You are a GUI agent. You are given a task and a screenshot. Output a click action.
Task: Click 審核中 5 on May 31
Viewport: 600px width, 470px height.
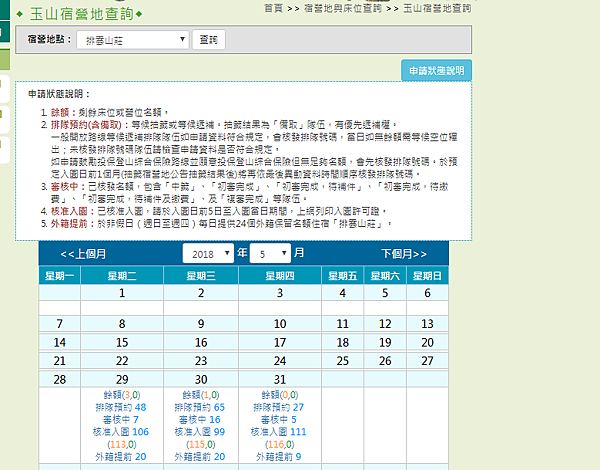(x=279, y=419)
